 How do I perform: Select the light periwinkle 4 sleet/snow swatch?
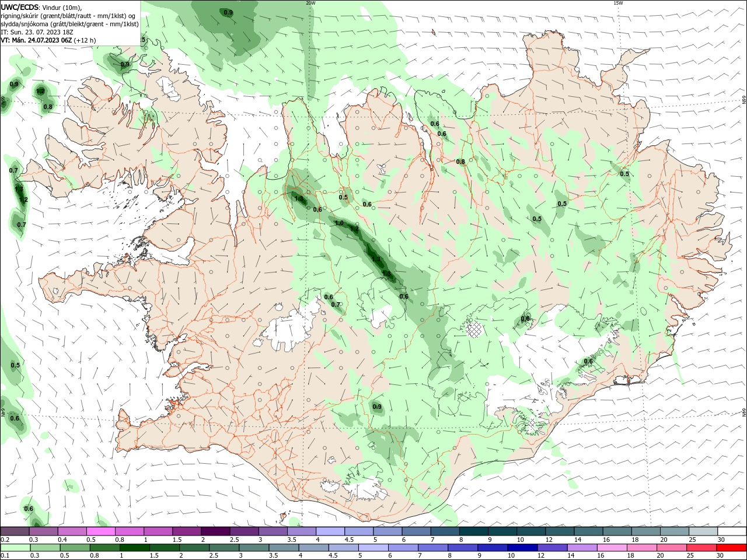(330, 531)
